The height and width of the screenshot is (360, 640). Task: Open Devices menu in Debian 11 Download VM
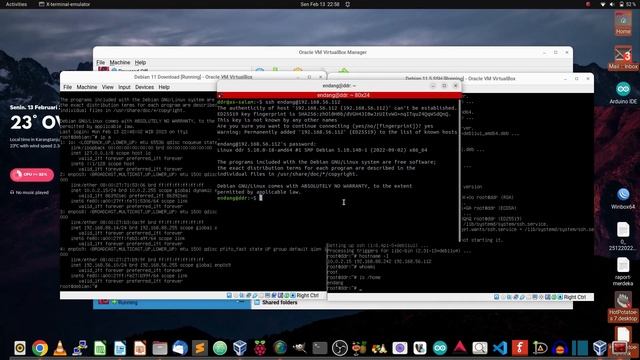(144, 87)
